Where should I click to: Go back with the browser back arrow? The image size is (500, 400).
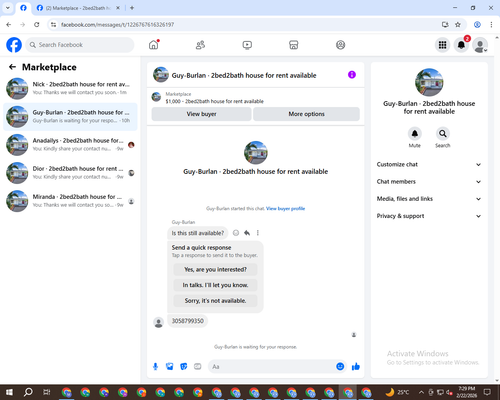point(9,25)
